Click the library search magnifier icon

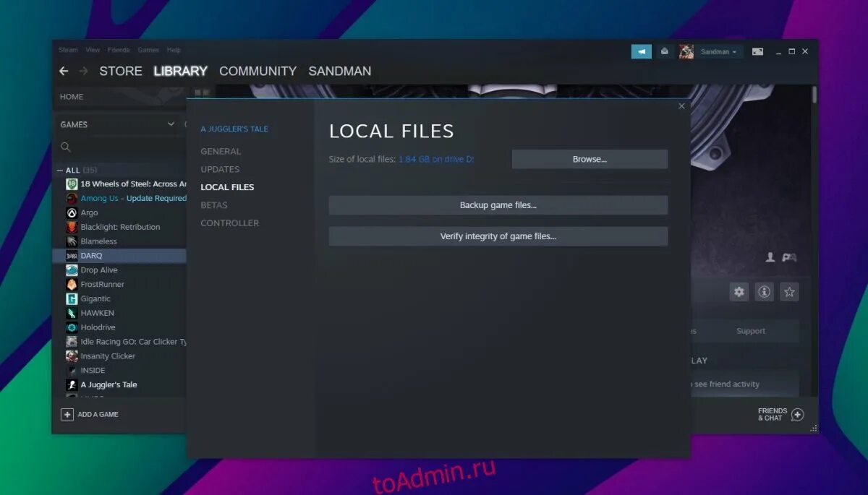(66, 147)
